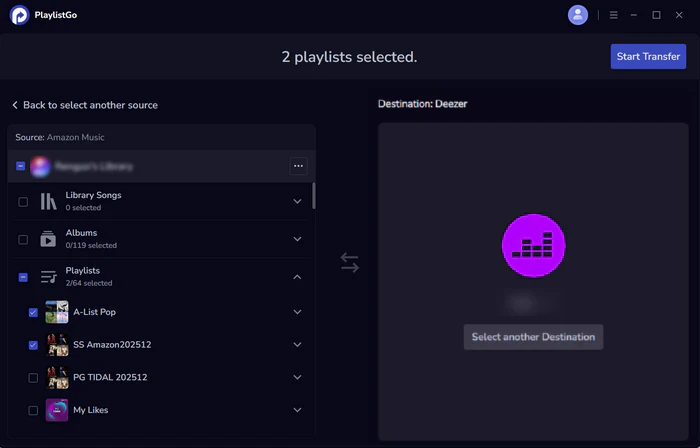Collapse the Playlists section
Image resolution: width=700 pixels, height=448 pixels.
(x=297, y=277)
